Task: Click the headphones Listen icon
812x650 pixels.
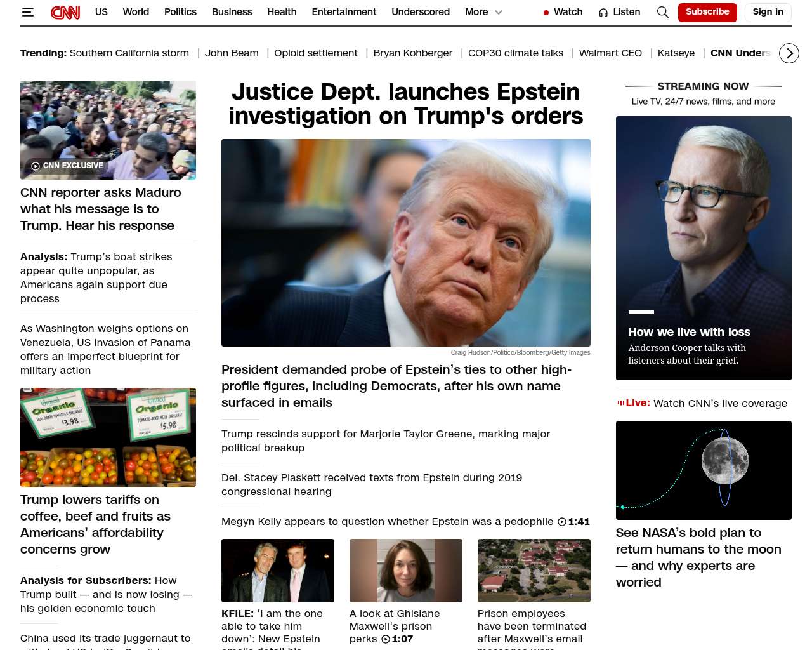Action: (603, 13)
